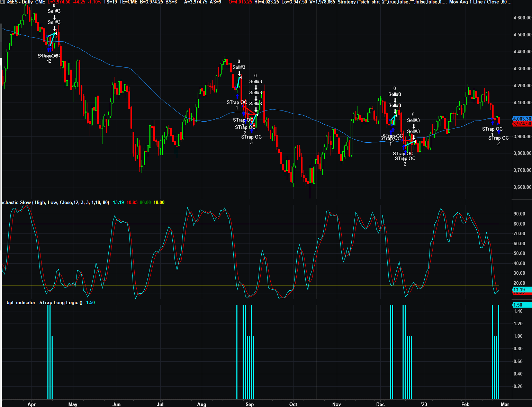Click the red 3,974.50 last price tag
The image size is (532, 407).
tap(522, 124)
